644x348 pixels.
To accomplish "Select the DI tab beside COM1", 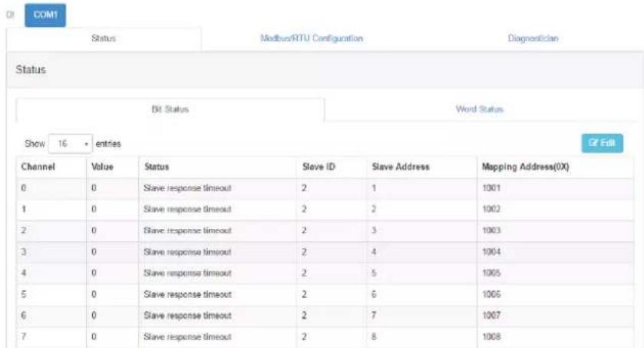I will coord(10,15).
